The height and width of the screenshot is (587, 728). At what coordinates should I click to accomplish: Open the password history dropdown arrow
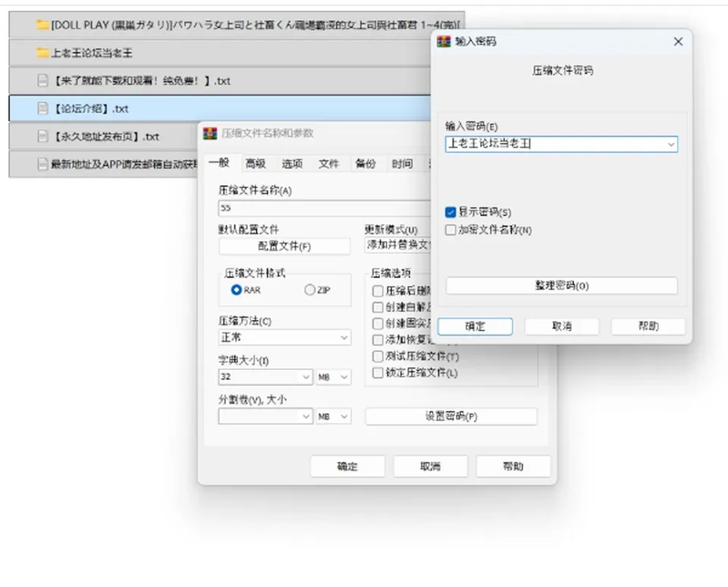click(671, 144)
